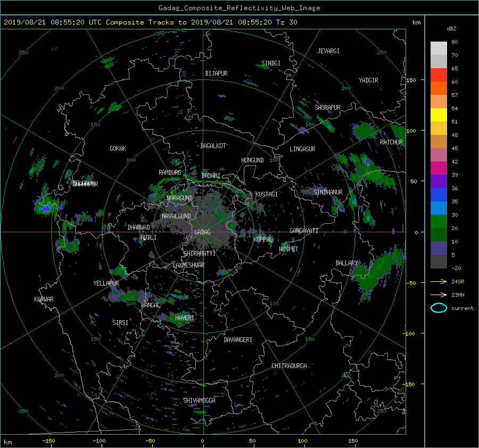Click the KOPPAL city label

pos(263,240)
